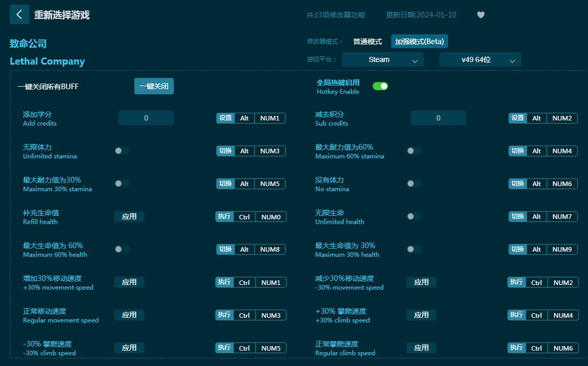Viewport: 588px width, 366px height.
Task: Click NUM4 key of Maximum 60% stamina hotkey
Action: coord(562,151)
